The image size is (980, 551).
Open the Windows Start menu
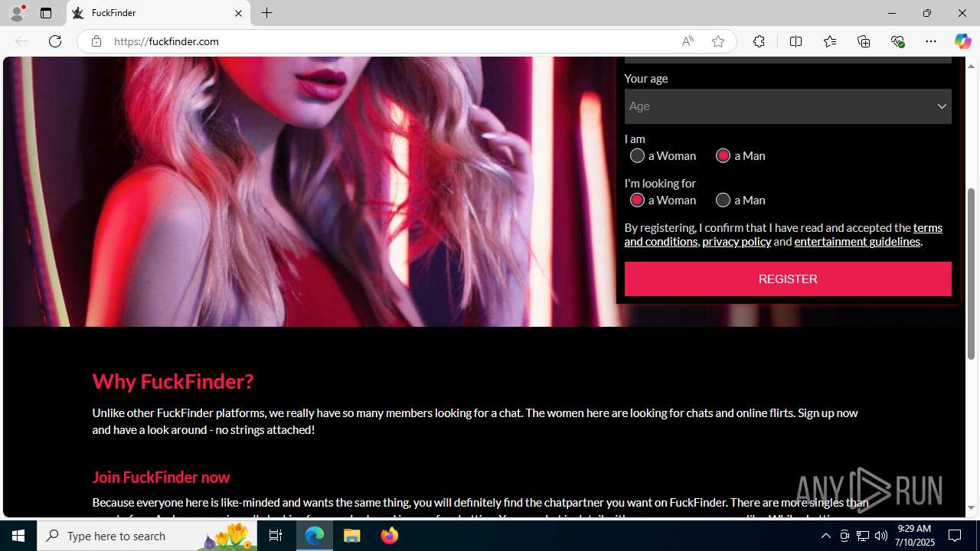pyautogui.click(x=18, y=536)
